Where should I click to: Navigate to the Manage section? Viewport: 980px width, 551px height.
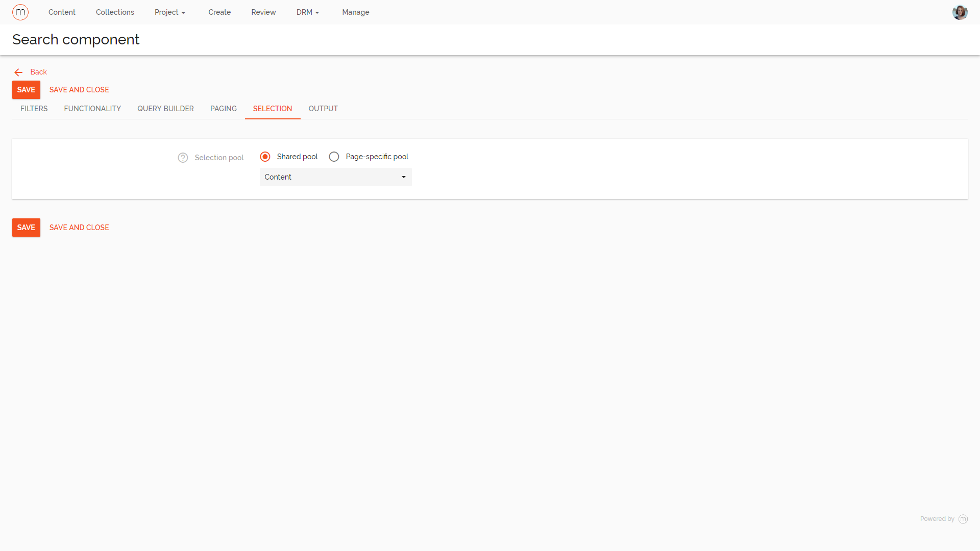point(355,12)
